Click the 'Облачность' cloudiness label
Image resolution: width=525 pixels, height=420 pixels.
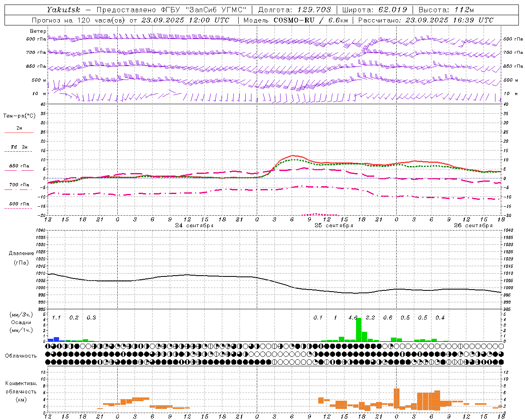coord(21,356)
